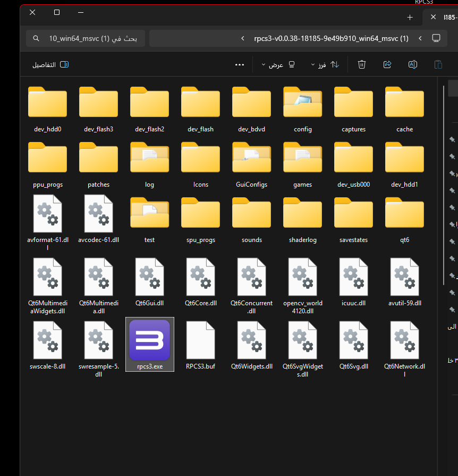Select the Qt6Widgets.dll file
Image resolution: width=458 pixels, height=476 pixels.
click(251, 346)
